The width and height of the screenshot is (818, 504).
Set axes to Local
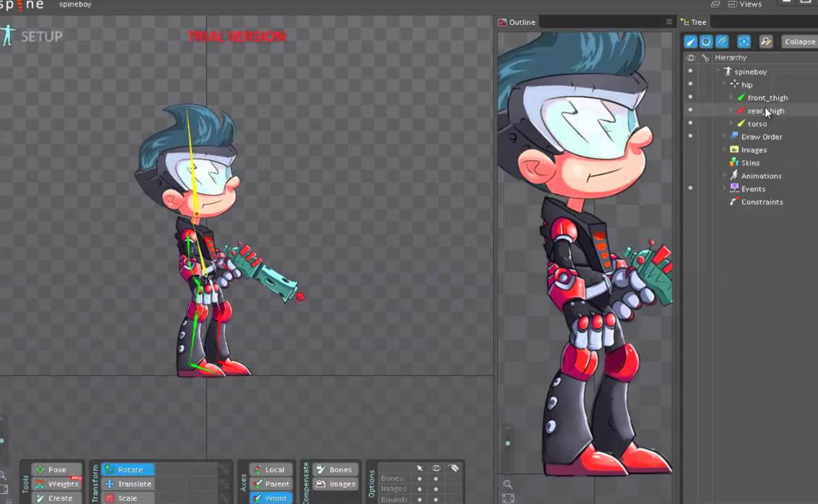click(x=271, y=469)
